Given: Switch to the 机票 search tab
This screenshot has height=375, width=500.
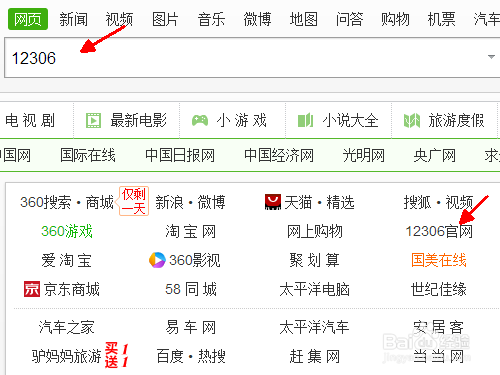Looking at the screenshot, I should tap(441, 19).
